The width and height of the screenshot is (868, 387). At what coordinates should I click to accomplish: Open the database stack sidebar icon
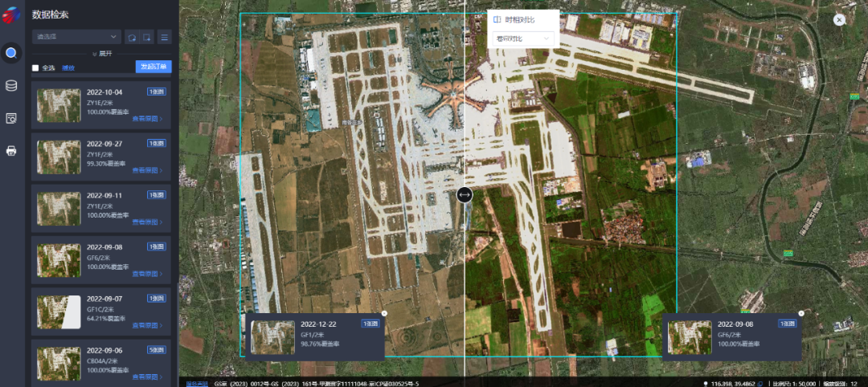[11, 86]
